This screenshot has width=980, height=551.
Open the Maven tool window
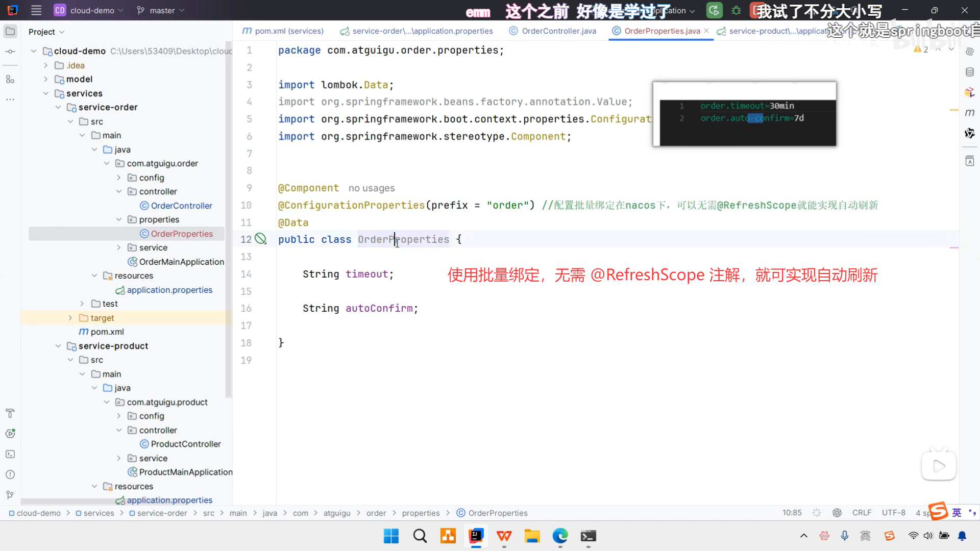970,113
